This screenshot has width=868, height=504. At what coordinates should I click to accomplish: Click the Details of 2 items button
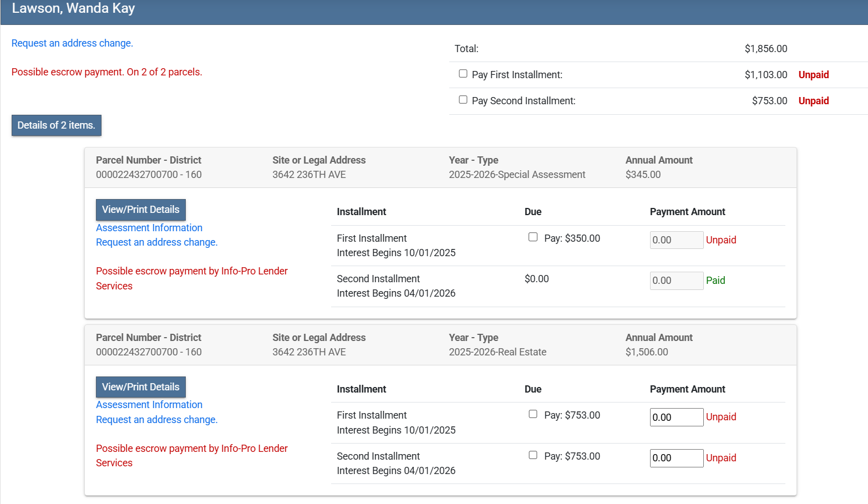pos(57,125)
